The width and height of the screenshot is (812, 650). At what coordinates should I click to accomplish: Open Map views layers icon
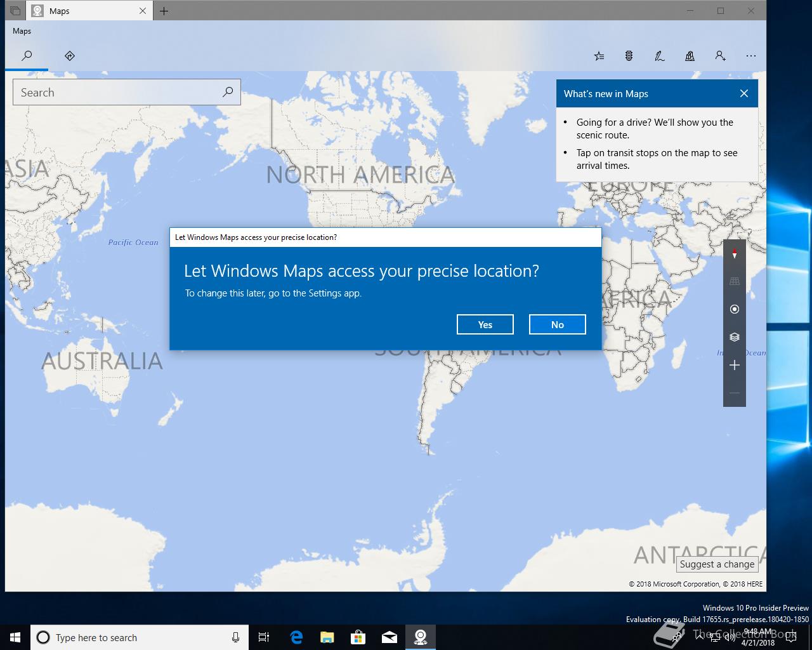click(735, 337)
